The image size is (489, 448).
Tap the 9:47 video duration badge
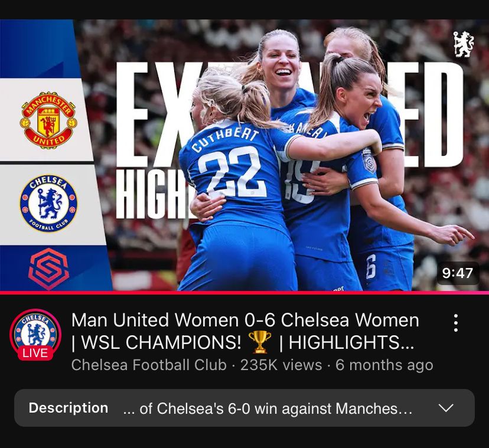458,273
